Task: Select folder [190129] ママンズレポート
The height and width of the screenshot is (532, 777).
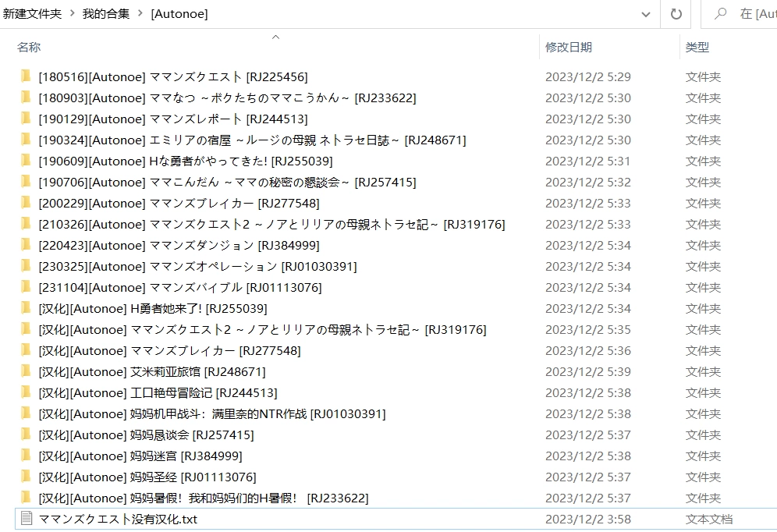Action: (173, 119)
